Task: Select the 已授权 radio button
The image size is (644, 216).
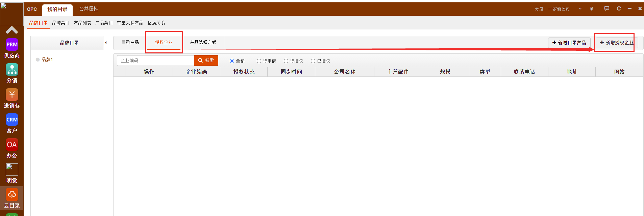Action: click(x=313, y=61)
